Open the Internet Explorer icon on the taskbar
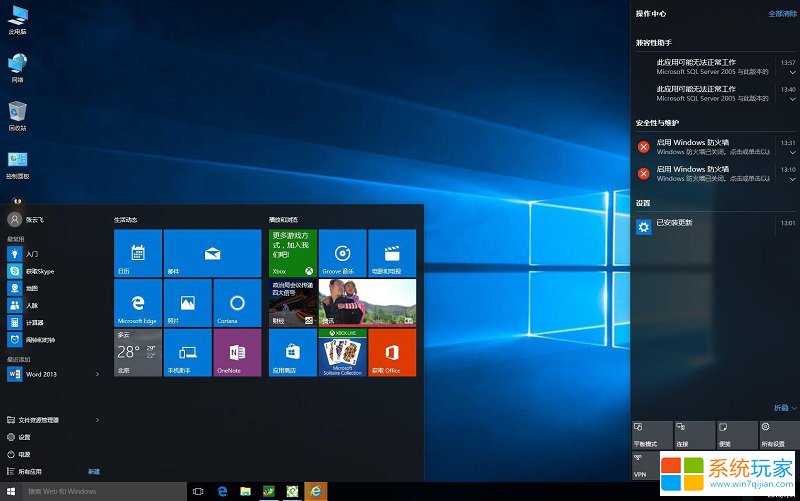This screenshot has width=800, height=501. (316, 491)
